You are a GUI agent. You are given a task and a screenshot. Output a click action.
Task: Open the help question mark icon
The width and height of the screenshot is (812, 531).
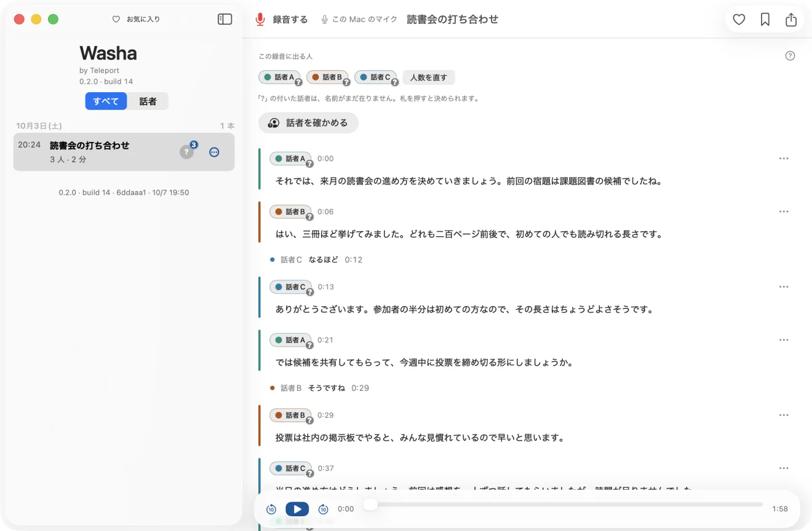coord(790,56)
